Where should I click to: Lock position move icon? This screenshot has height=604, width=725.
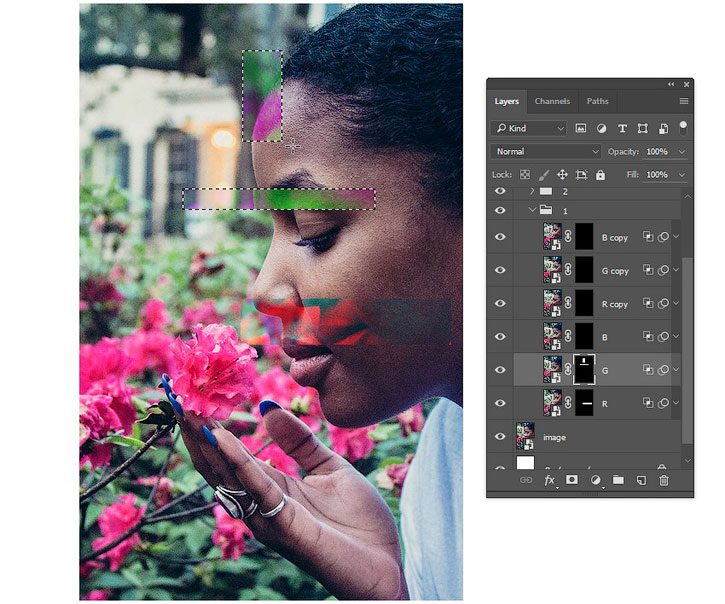tap(562, 175)
